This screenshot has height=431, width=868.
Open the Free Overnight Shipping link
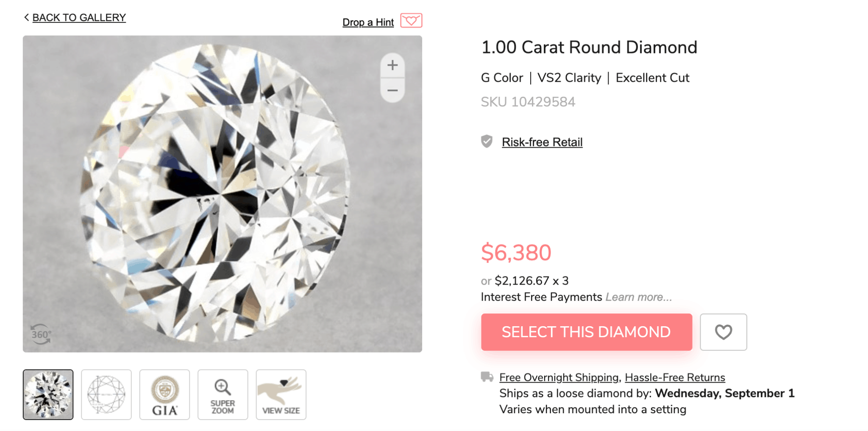point(559,377)
